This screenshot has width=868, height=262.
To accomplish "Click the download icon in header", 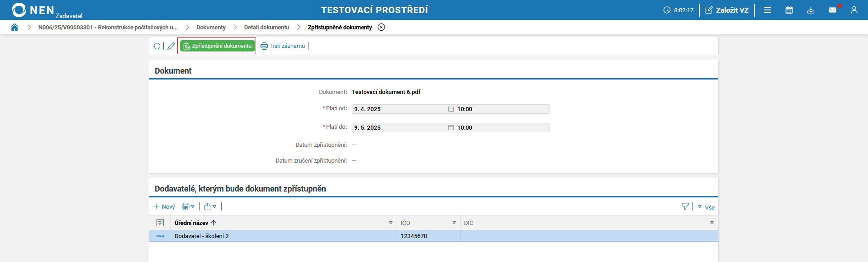I will (x=811, y=10).
